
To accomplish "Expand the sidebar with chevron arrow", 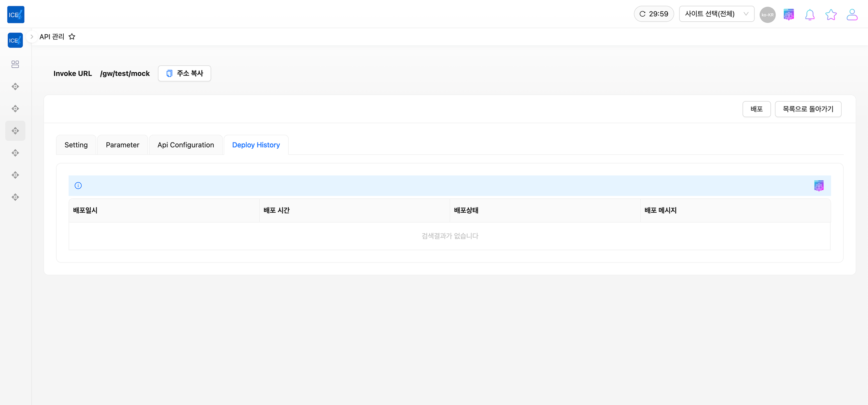I will [x=32, y=37].
